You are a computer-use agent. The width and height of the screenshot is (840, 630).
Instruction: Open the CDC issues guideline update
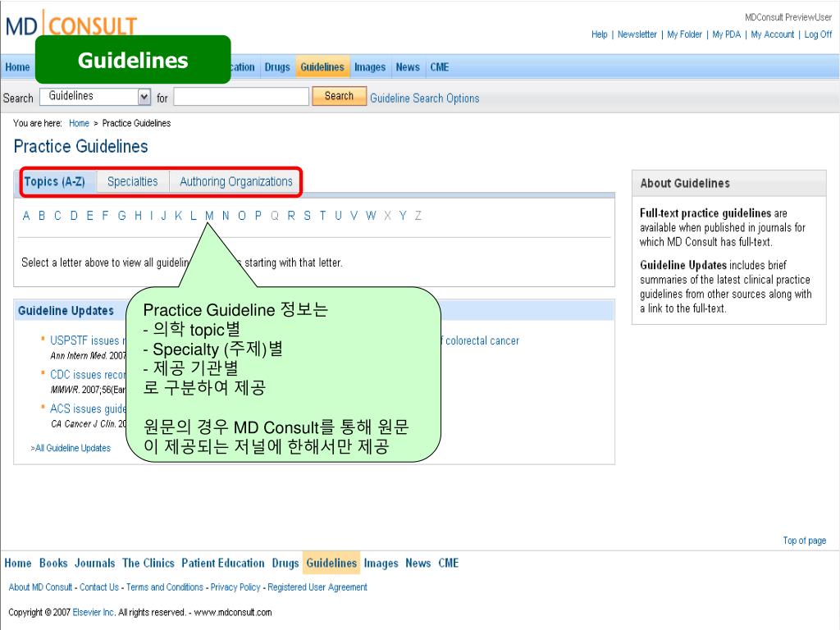(x=87, y=375)
